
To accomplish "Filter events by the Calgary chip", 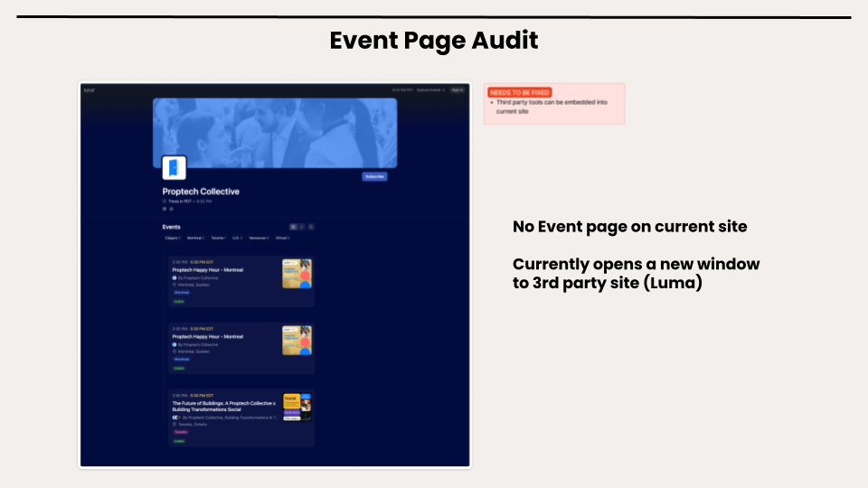I will (173, 238).
